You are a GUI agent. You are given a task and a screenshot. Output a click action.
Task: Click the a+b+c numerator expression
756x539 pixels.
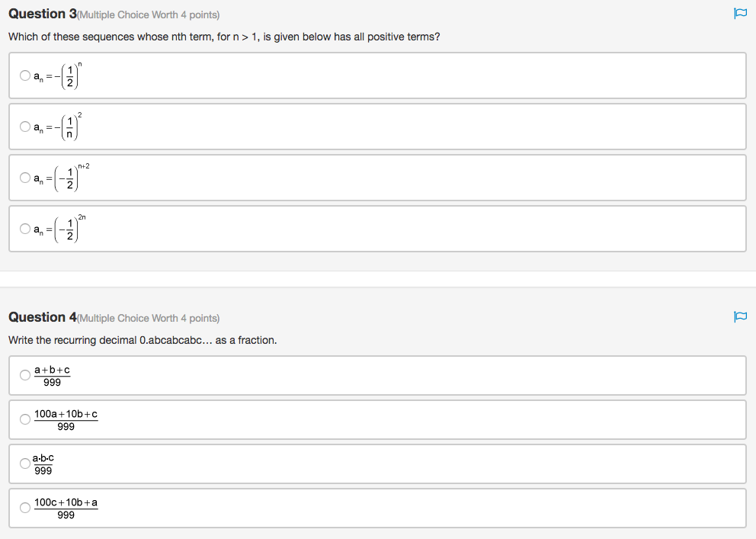pos(53,370)
